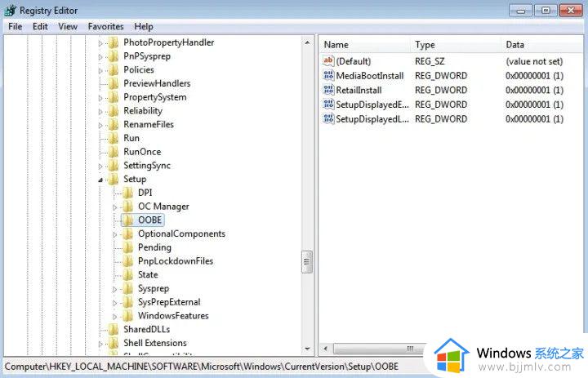The height and width of the screenshot is (378, 588).
Task: Click the Run folder icon
Action: (114, 138)
